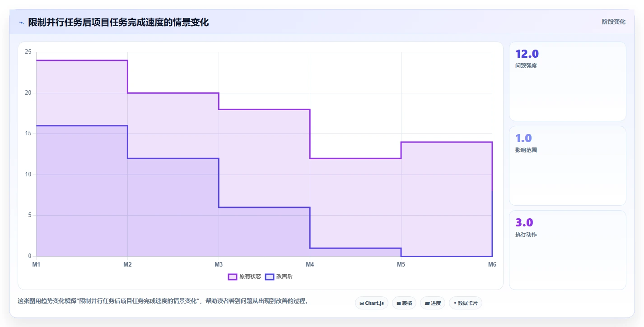Click the y-axis value 10
Viewport: 644px width, 327px height.
point(28,174)
